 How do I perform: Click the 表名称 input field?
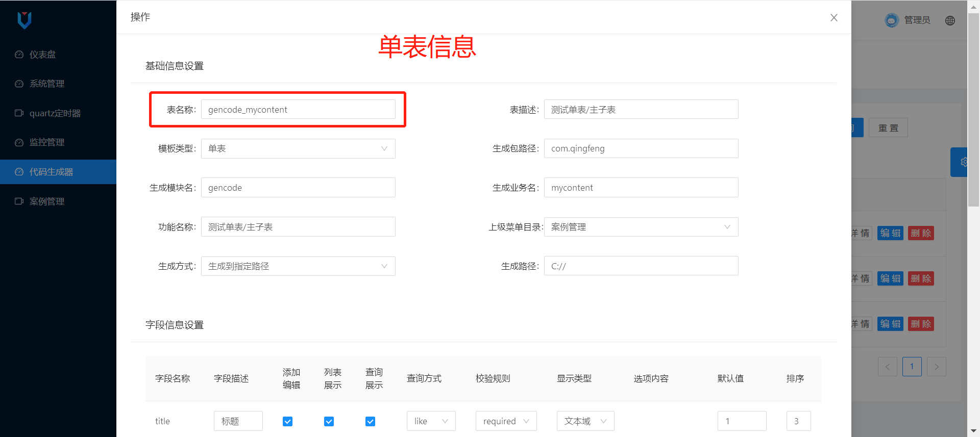[x=298, y=109]
